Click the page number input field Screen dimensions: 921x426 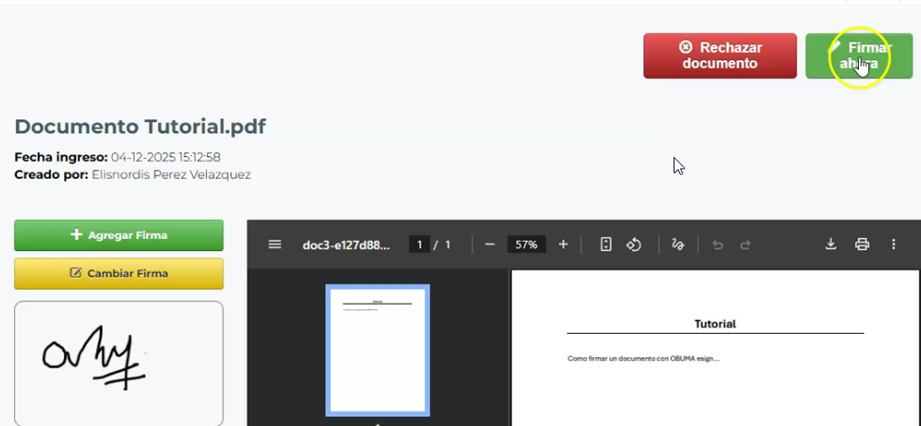click(x=420, y=245)
